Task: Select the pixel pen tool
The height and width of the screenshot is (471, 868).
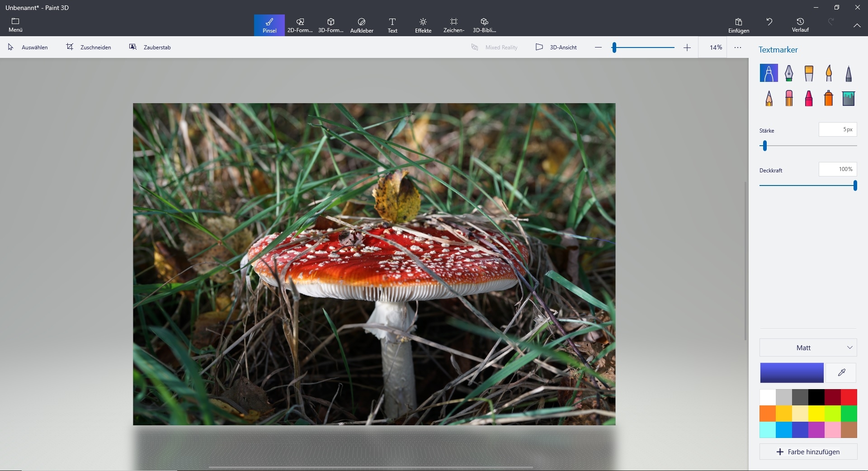Action: (x=849, y=73)
